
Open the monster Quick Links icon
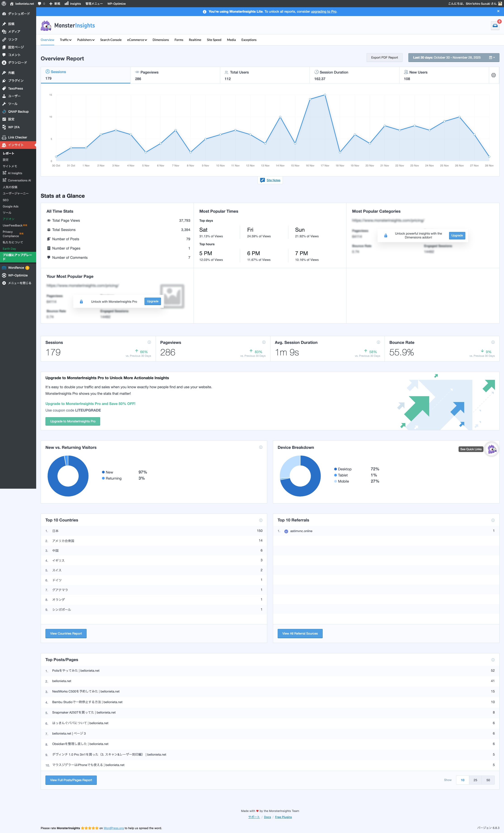coord(492,449)
